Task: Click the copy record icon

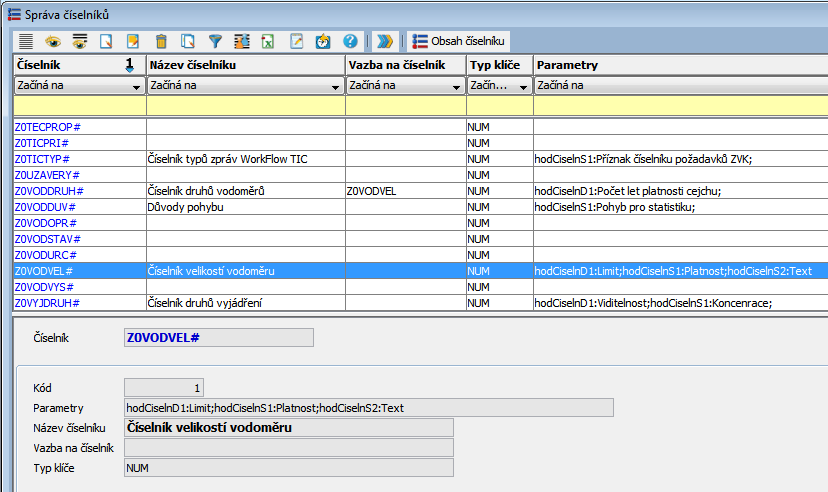Action: pos(188,41)
